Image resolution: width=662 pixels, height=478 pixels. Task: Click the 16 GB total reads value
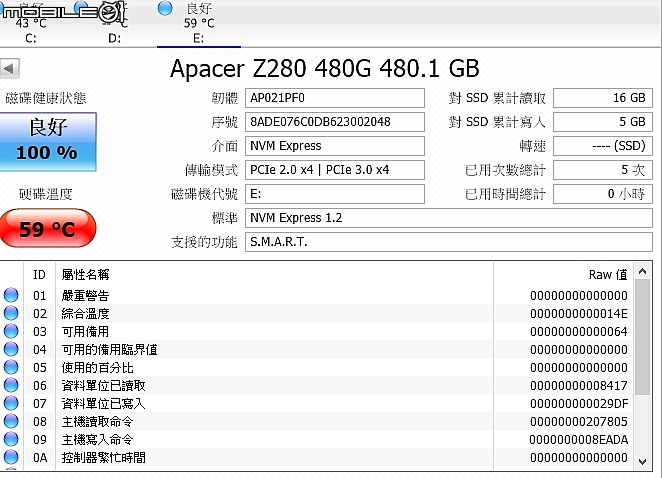[x=603, y=98]
